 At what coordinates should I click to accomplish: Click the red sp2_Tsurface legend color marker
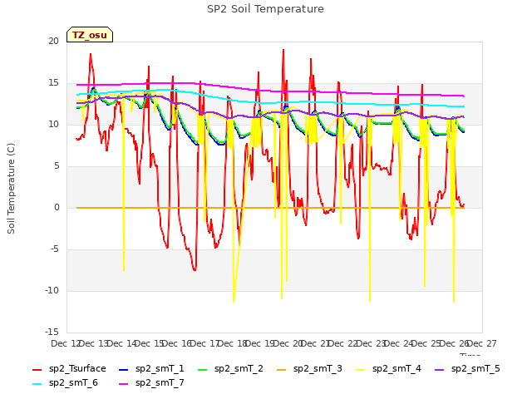[37, 369]
